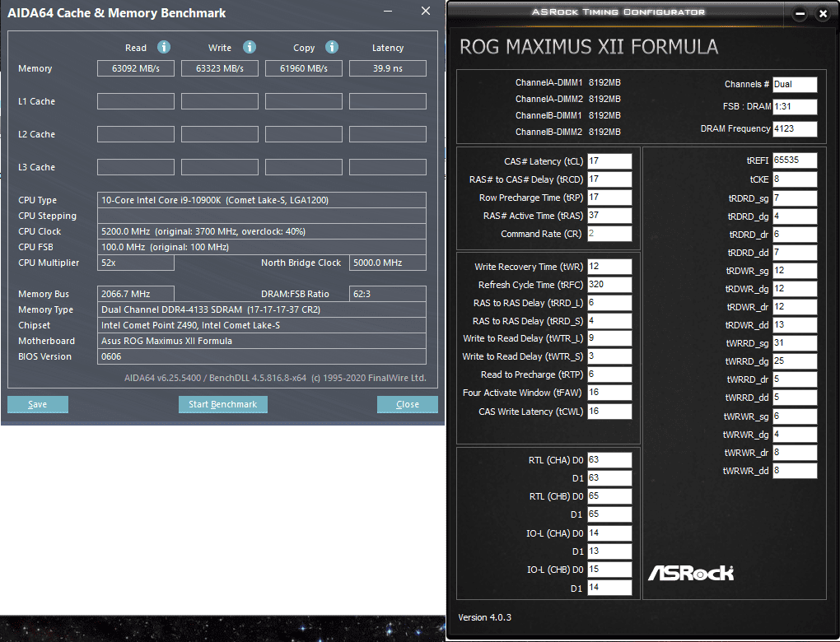840x642 pixels.
Task: Click the Memory Bus value 2066.7 MHz
Action: 136,294
